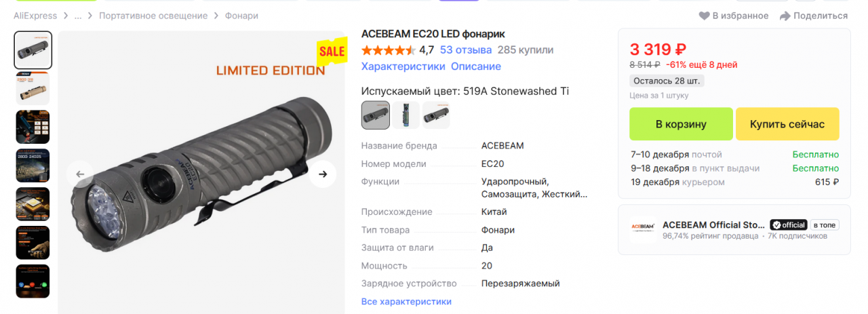
Task: Expand the collapsed breadcrumb ellipsis
Action: pos(78,16)
